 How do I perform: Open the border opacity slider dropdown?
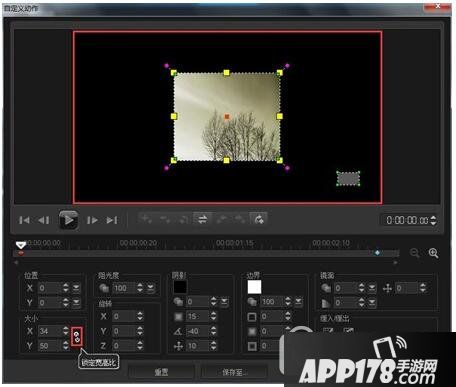(x=299, y=302)
